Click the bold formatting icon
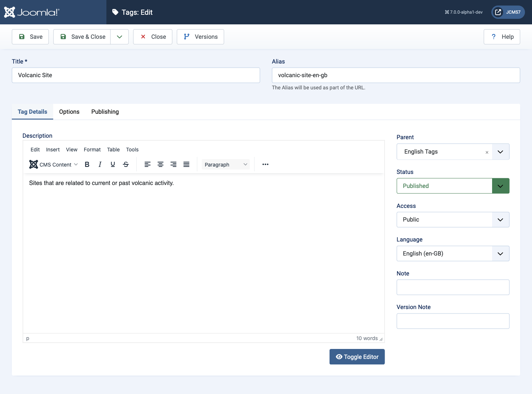 click(x=87, y=164)
